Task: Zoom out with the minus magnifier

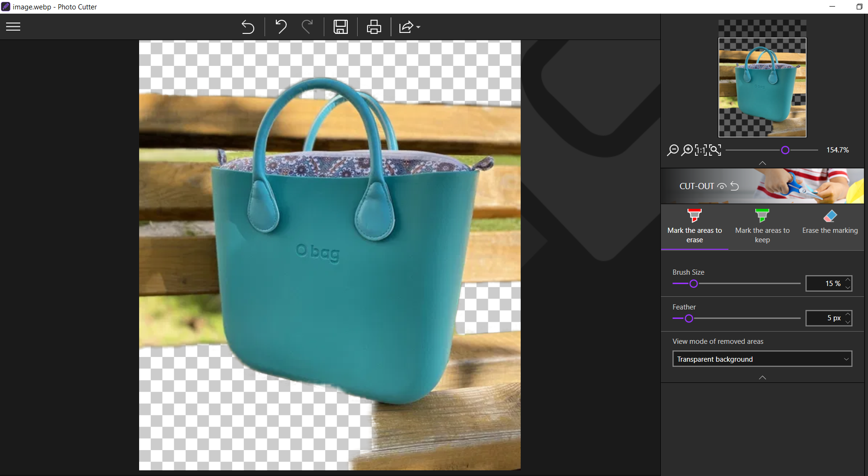Action: click(673, 150)
